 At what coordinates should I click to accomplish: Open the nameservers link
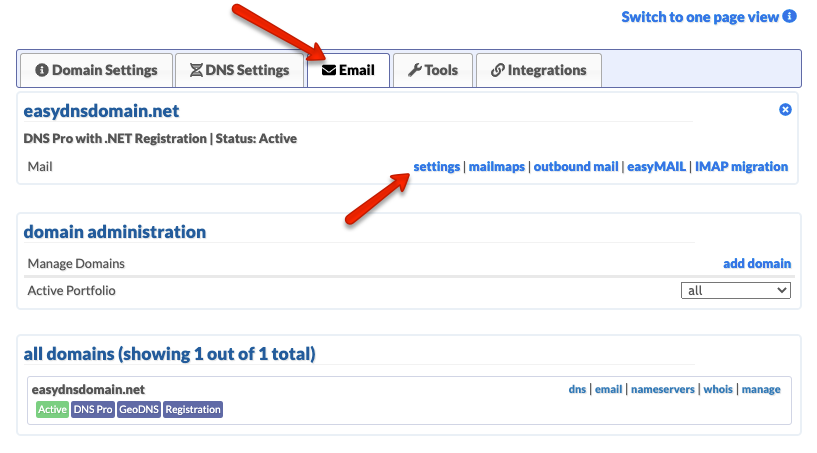pos(663,389)
